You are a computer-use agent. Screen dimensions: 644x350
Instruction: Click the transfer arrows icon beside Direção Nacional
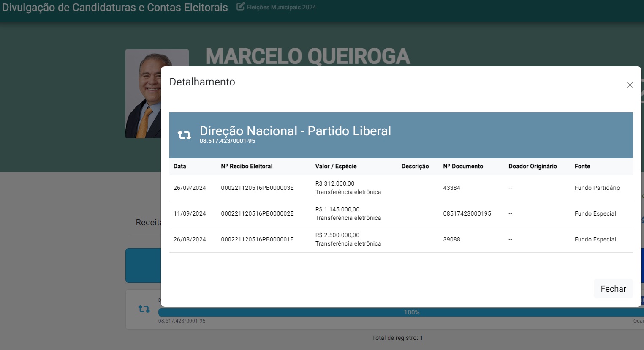tap(184, 135)
